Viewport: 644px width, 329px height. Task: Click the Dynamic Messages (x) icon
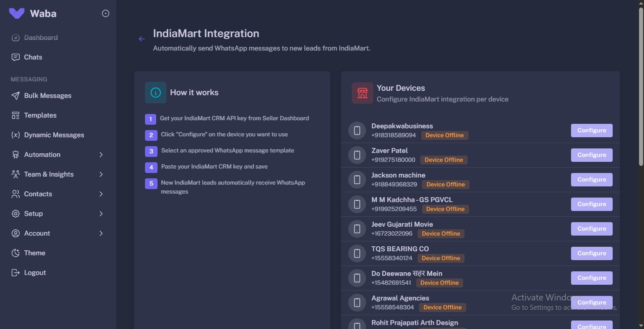15,135
